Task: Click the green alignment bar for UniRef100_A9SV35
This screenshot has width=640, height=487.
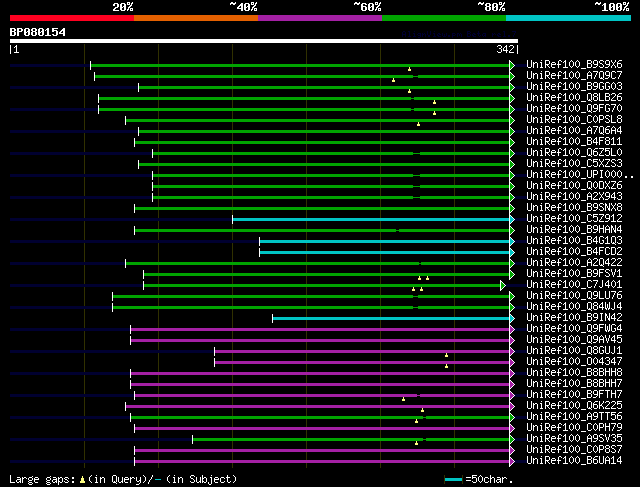Action: pos(351,440)
